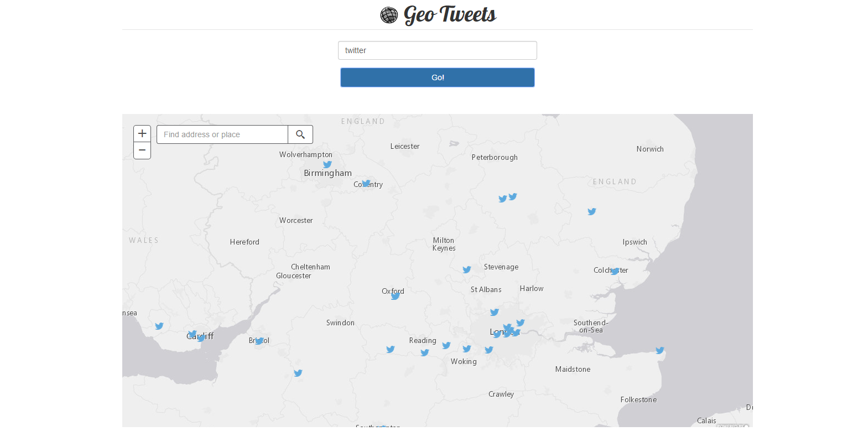
Task: Open the tweet marker west of Reading
Action: pyautogui.click(x=391, y=349)
